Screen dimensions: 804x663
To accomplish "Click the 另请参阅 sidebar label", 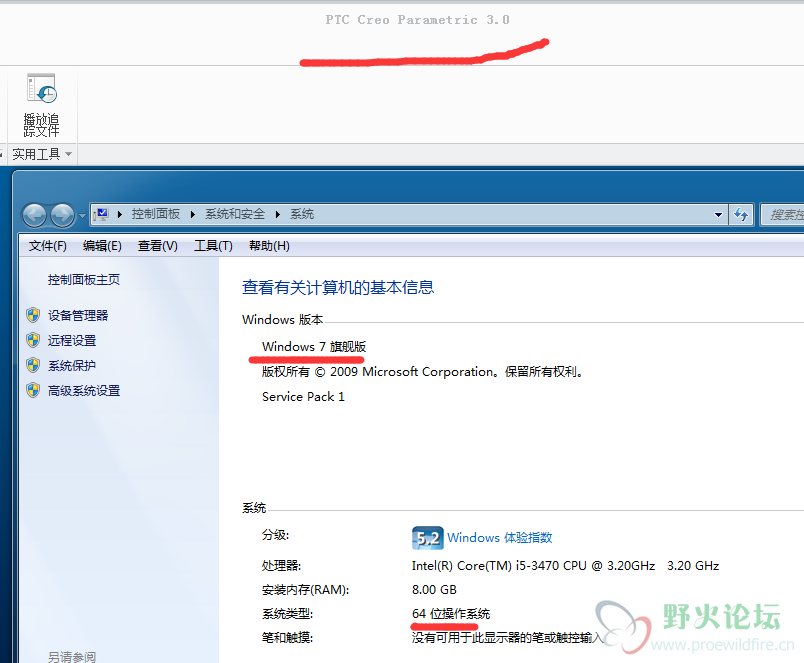I will [x=72, y=656].
